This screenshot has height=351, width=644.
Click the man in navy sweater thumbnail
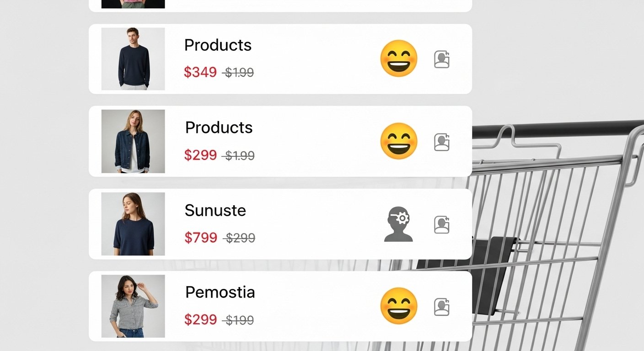[133, 58]
